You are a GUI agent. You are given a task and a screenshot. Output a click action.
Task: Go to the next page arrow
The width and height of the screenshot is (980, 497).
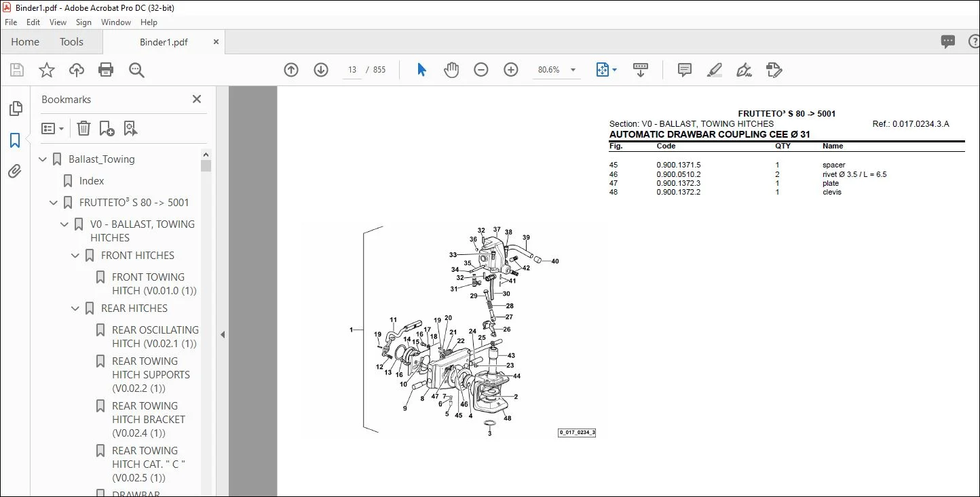(321, 70)
